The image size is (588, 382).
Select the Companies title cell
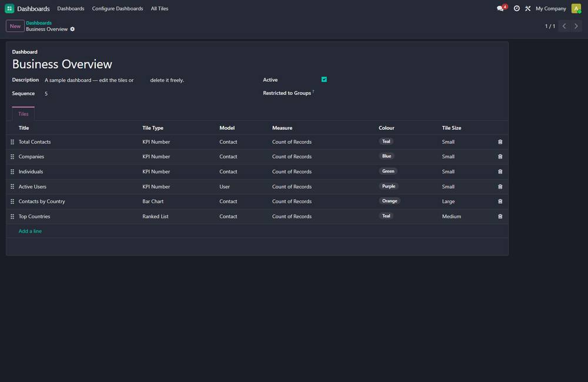(x=31, y=157)
